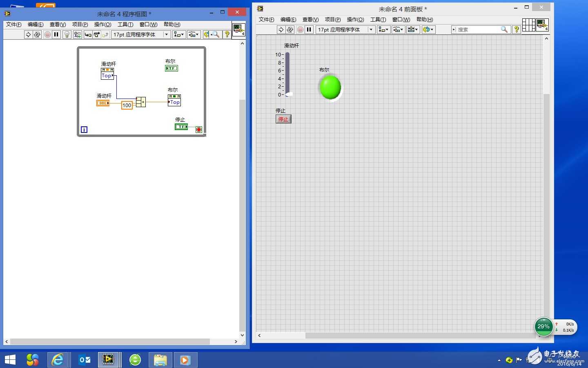Select the compound arithmetic add node
The height and width of the screenshot is (368, 588).
[140, 102]
